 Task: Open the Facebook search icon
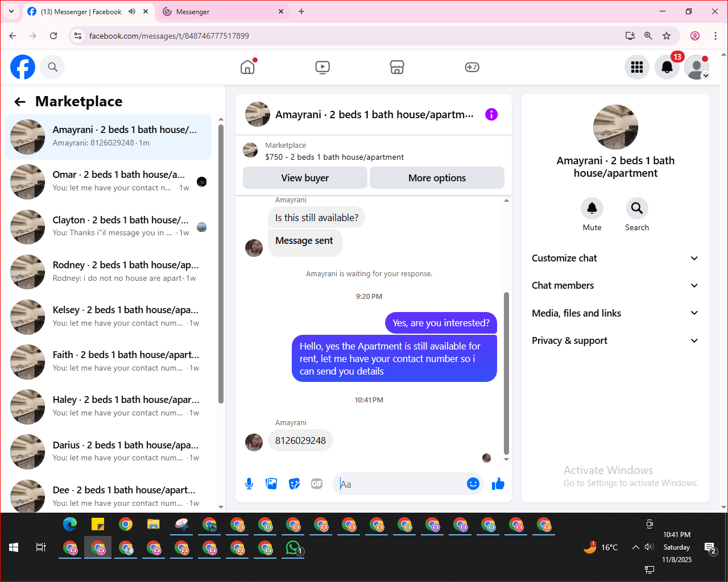click(x=52, y=67)
